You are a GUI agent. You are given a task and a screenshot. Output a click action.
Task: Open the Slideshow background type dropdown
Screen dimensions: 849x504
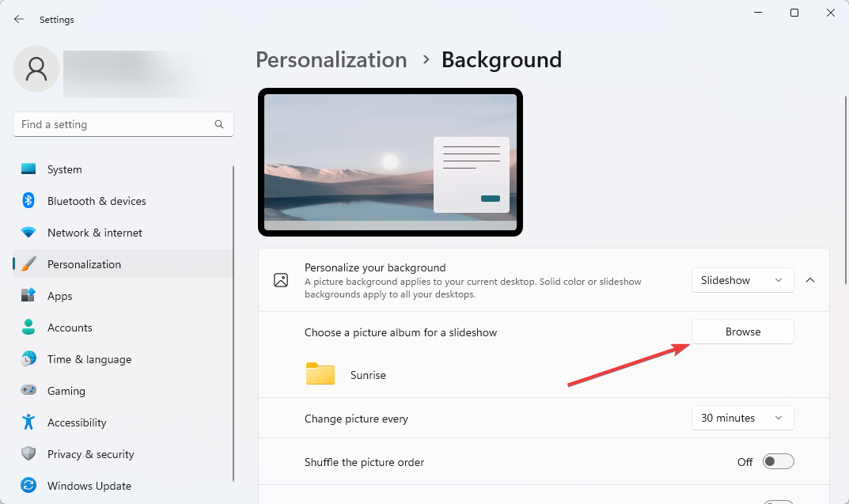click(742, 280)
